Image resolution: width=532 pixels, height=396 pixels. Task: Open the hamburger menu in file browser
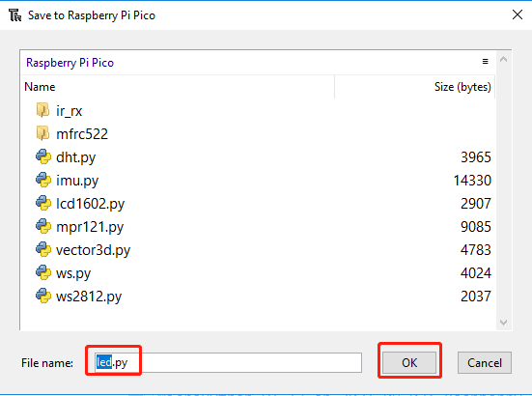point(486,62)
